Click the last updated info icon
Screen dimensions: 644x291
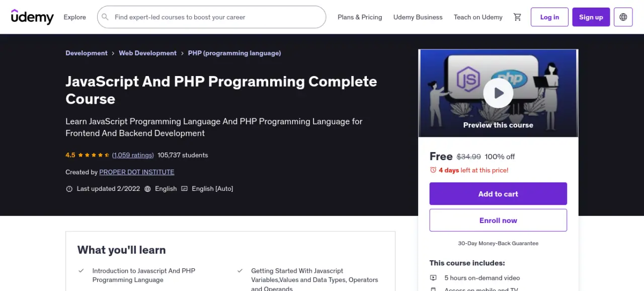click(x=69, y=189)
